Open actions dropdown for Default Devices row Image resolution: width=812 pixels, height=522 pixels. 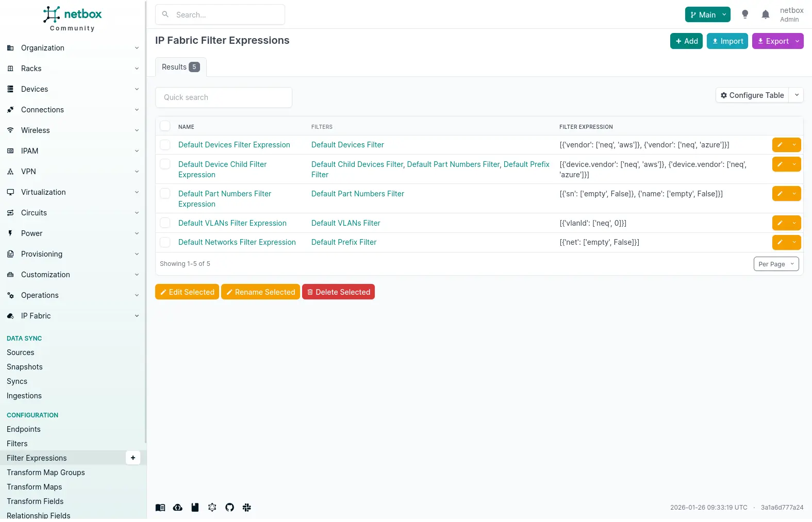[x=794, y=145]
